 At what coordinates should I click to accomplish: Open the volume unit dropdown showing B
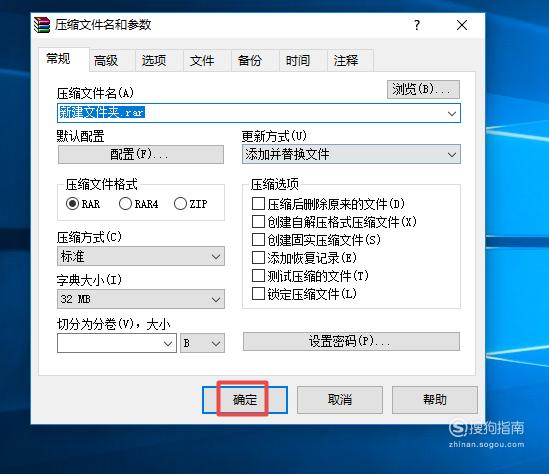coord(202,343)
